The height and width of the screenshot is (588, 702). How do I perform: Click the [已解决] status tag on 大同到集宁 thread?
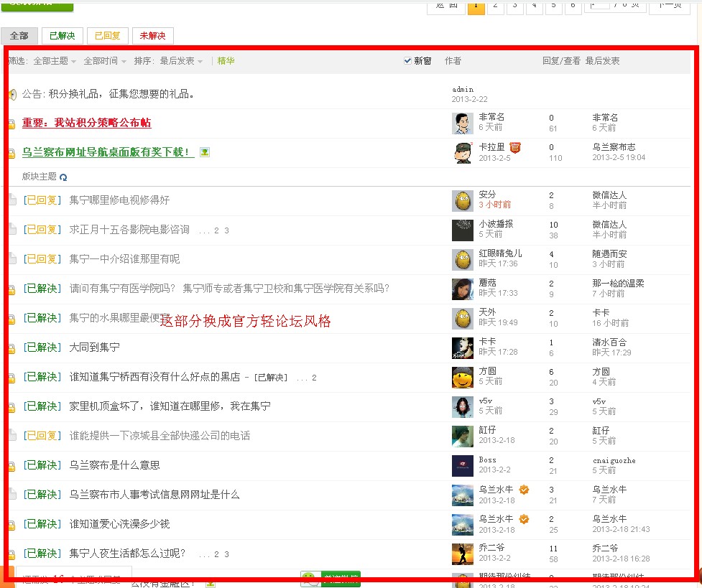point(41,347)
